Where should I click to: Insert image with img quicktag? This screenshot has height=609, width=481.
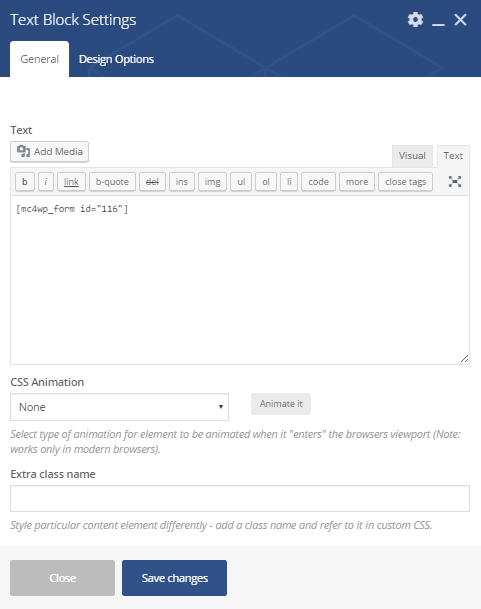click(212, 182)
